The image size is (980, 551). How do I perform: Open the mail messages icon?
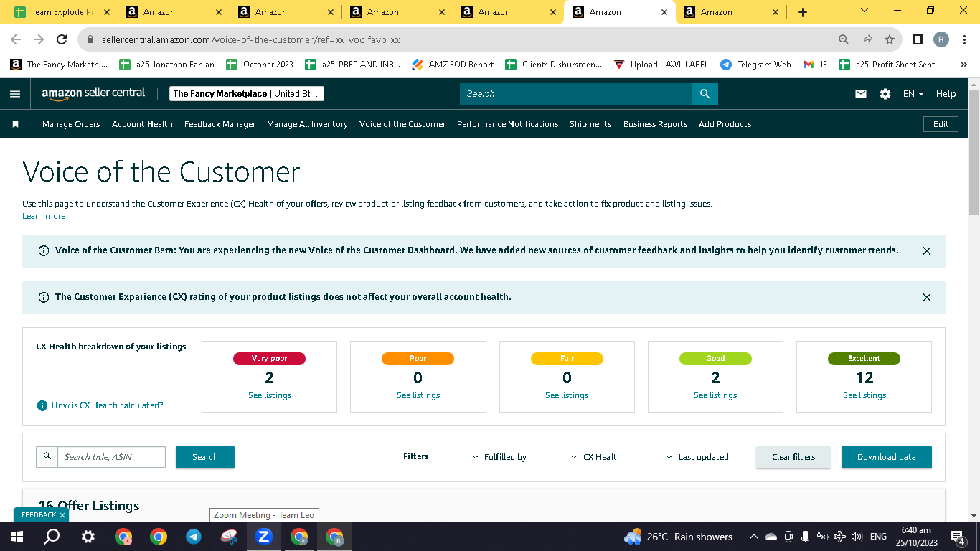point(861,94)
